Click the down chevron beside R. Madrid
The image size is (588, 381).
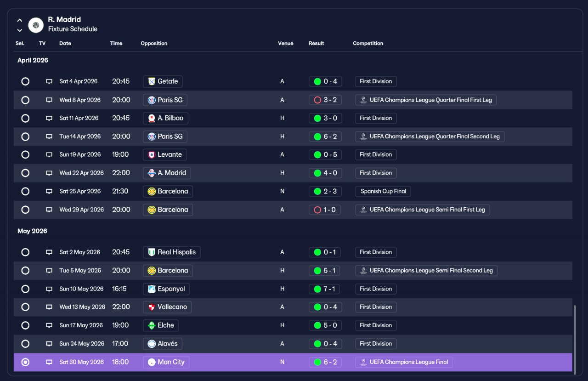pos(20,30)
